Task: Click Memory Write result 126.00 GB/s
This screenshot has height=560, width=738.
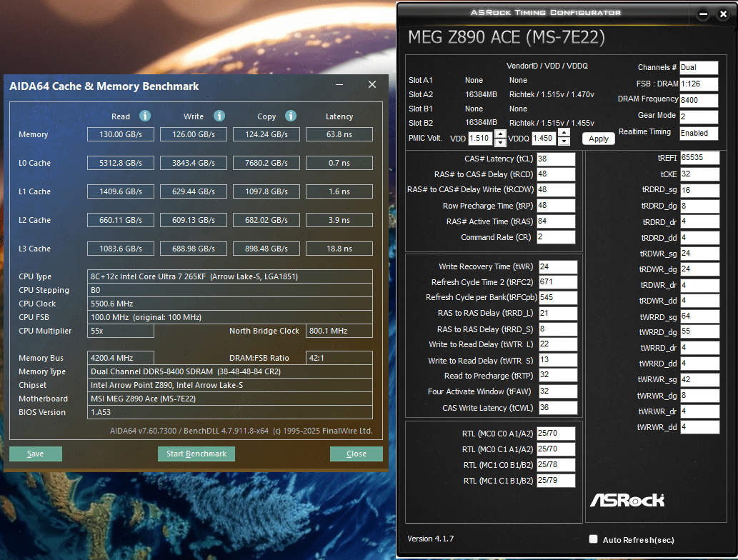Action: point(194,134)
